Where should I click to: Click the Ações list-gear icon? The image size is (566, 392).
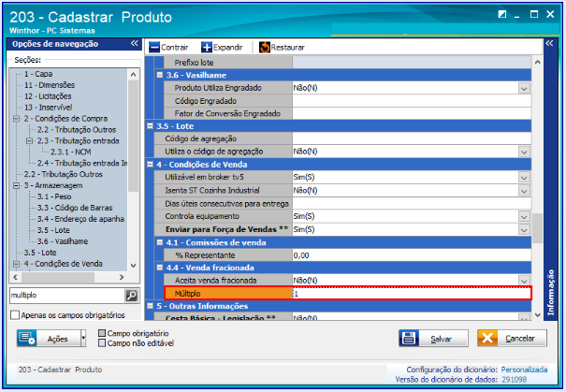(x=27, y=339)
